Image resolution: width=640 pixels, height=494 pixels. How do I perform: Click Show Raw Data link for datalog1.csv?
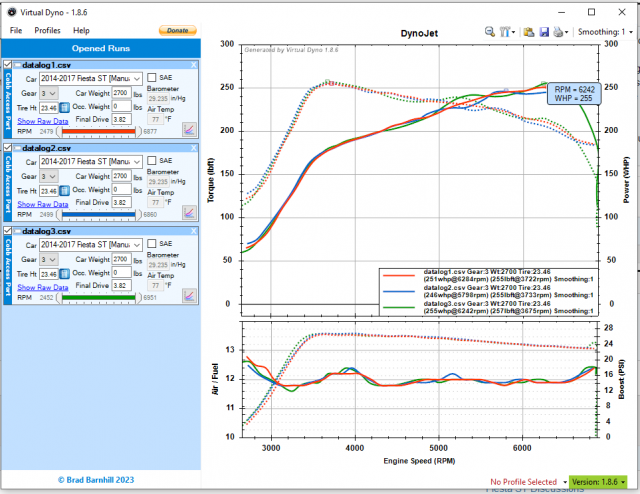point(42,121)
